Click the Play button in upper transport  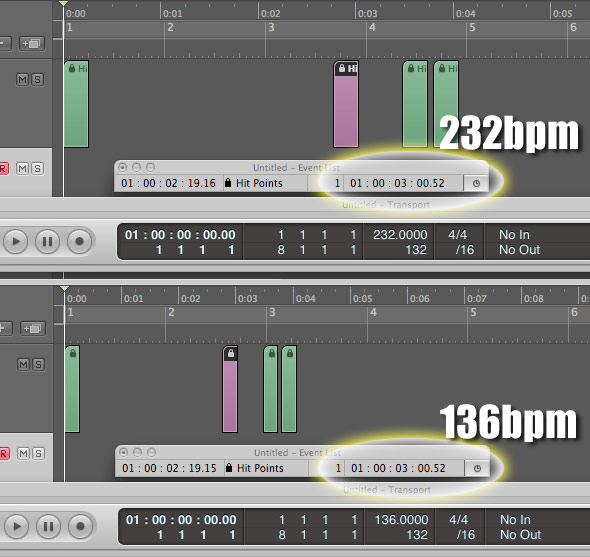pos(15,241)
